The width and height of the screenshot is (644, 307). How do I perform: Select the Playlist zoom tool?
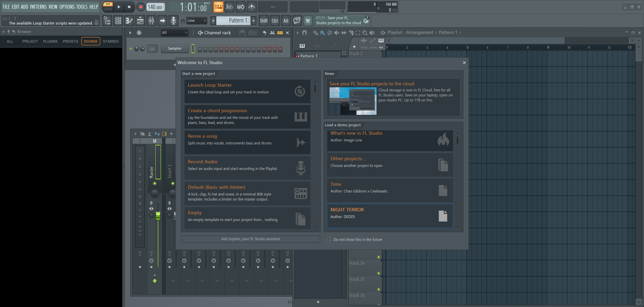pyautogui.click(x=365, y=33)
